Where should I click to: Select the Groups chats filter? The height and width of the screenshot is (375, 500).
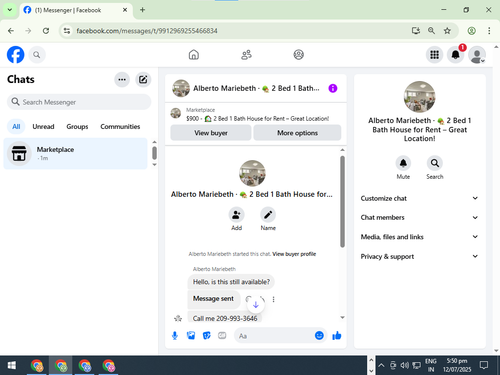pyautogui.click(x=77, y=127)
